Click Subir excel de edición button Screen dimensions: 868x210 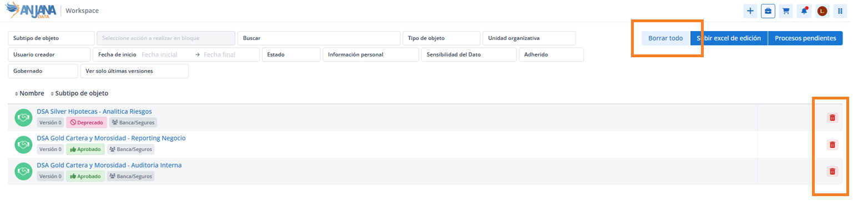pyautogui.click(x=729, y=38)
